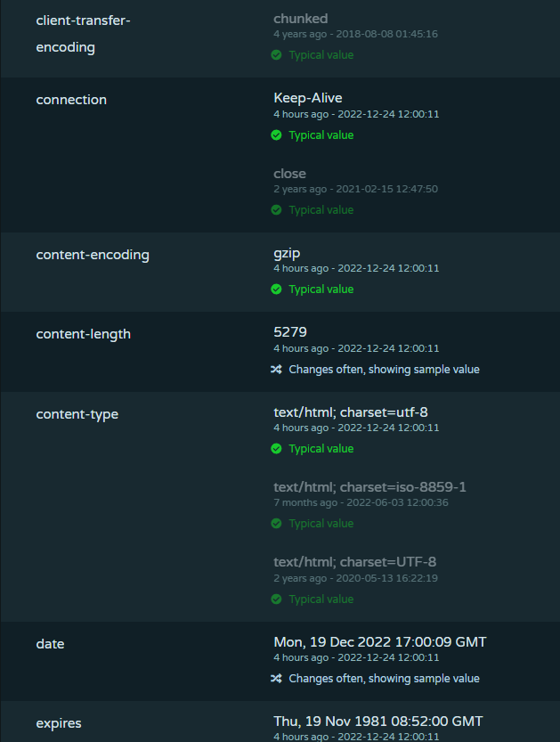560x742 pixels.
Task: Click checkmark icon under charset=iso-8859-1 value
Action: [x=276, y=524]
